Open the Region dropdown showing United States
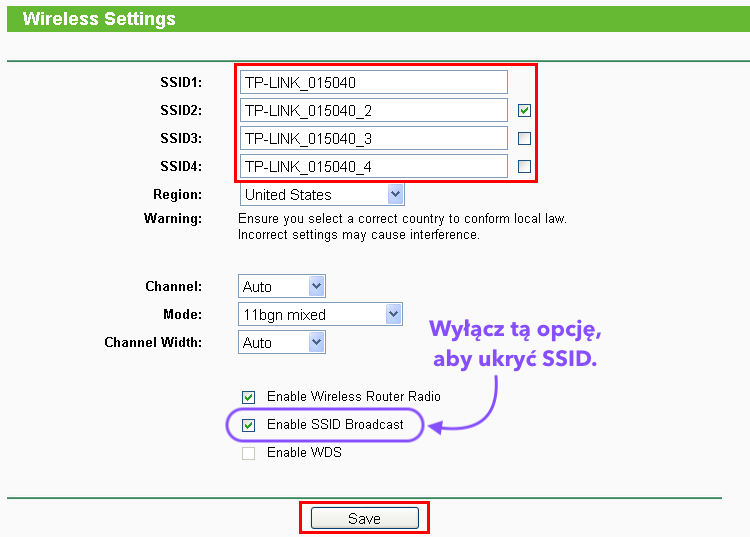Viewport: 750px width, 537px height. point(321,194)
